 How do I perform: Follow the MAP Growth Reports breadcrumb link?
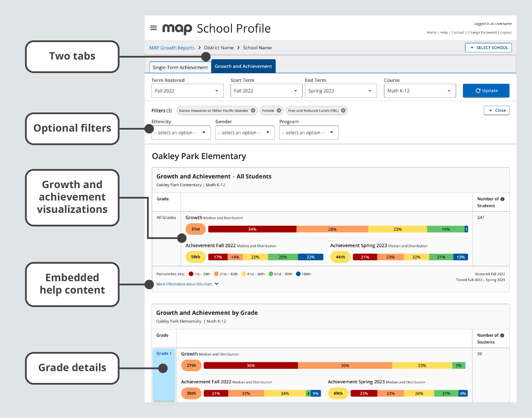tap(172, 47)
